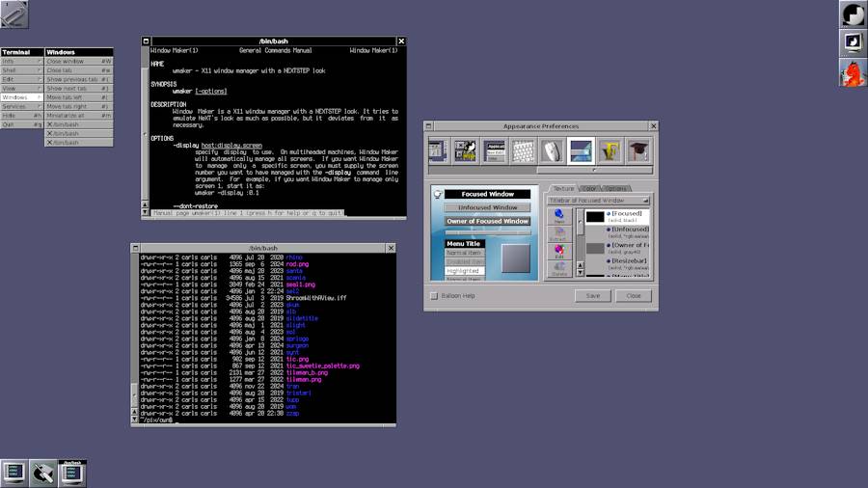Screen dimensions: 868x488
Task: Expand the View submenu in Terminal menu
Action: click(x=21, y=88)
